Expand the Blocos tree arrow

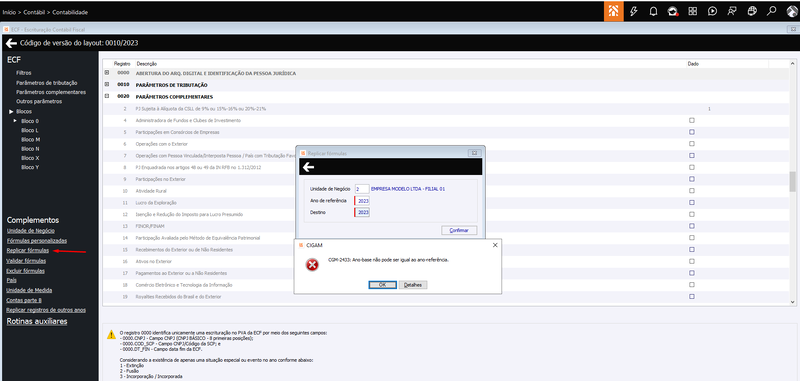(11, 111)
